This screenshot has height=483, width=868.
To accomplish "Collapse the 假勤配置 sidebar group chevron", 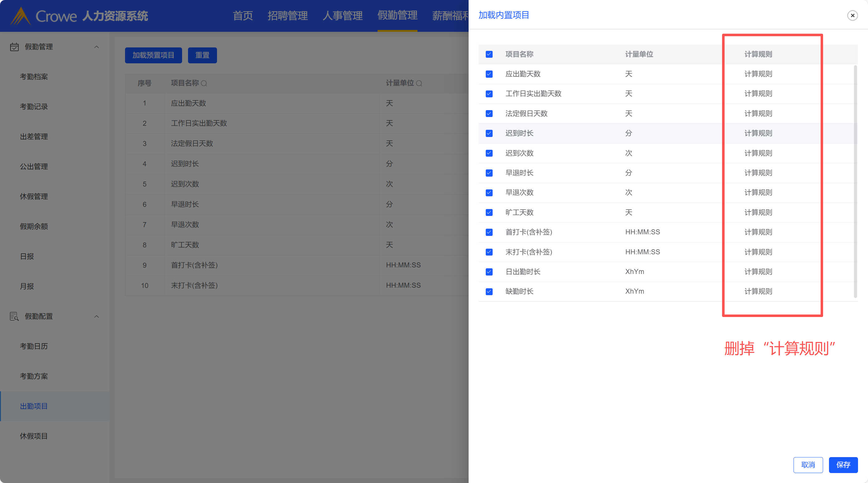I will pos(96,316).
